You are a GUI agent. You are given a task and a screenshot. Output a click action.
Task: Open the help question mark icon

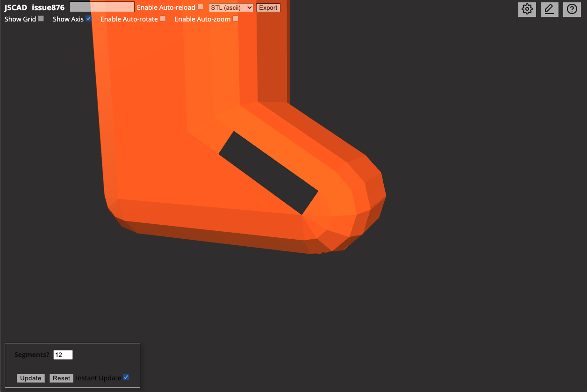coord(572,9)
